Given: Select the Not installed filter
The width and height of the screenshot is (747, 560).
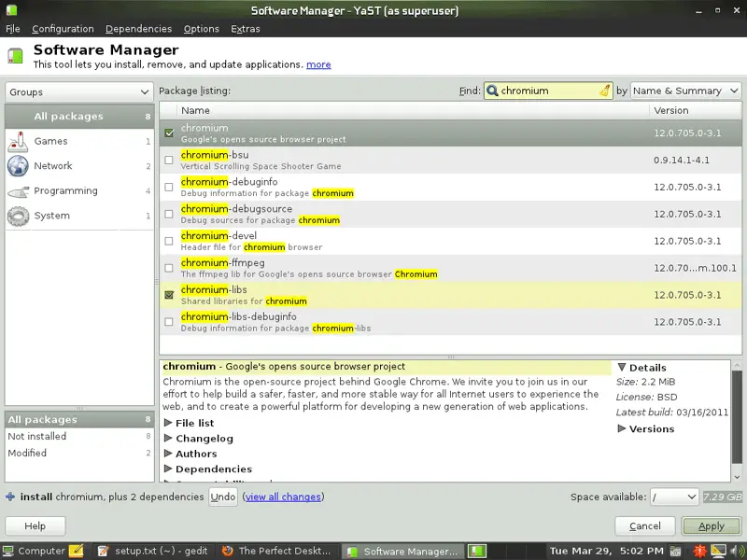Looking at the screenshot, I should pos(79,436).
